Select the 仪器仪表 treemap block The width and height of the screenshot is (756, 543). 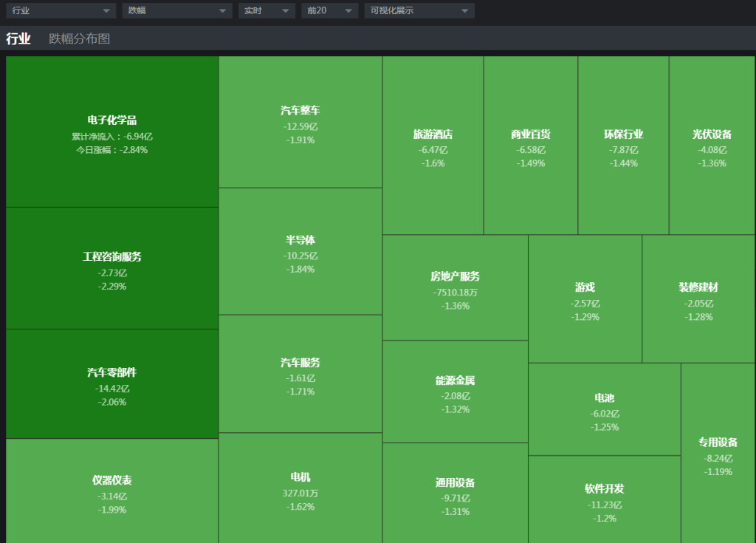[x=112, y=491]
